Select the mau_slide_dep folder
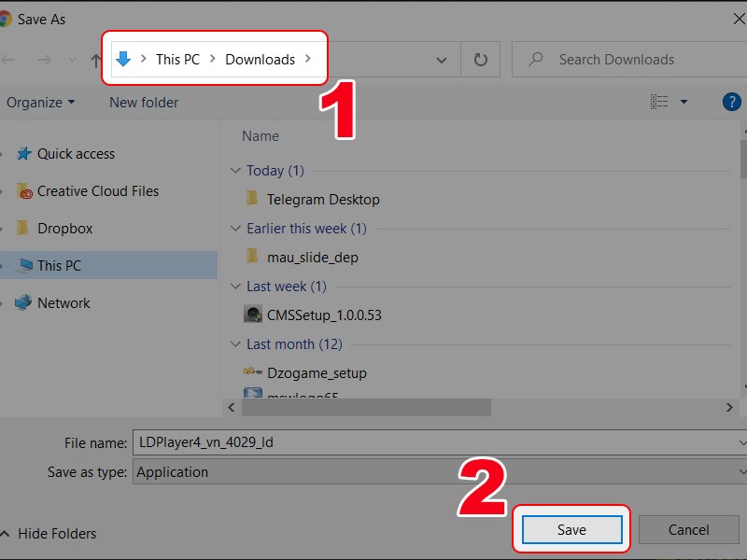The height and width of the screenshot is (560, 747). [x=312, y=257]
